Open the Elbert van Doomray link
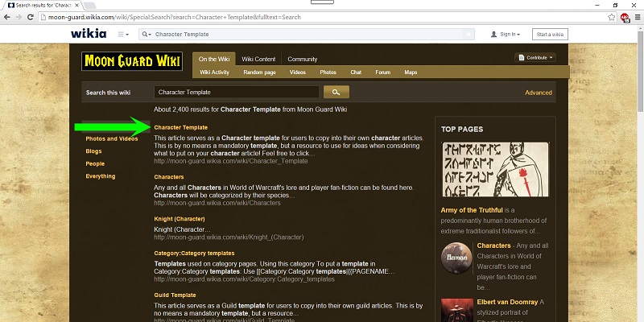The image size is (644, 322). pos(507,303)
